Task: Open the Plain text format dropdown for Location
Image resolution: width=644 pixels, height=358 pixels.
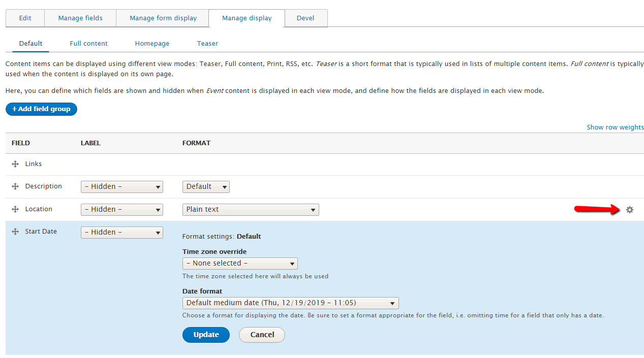Action: [x=250, y=209]
